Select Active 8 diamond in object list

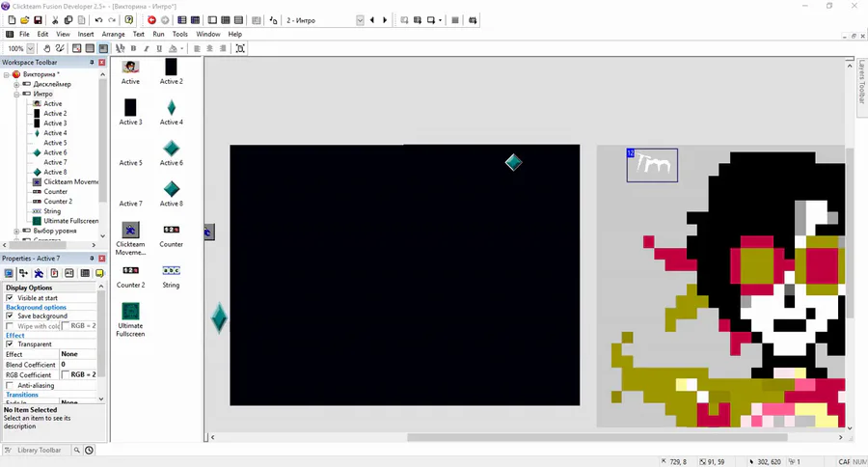(171, 193)
